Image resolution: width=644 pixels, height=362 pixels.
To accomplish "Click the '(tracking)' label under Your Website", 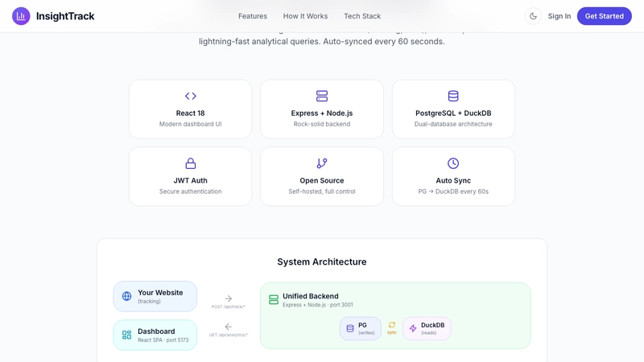I will (149, 301).
